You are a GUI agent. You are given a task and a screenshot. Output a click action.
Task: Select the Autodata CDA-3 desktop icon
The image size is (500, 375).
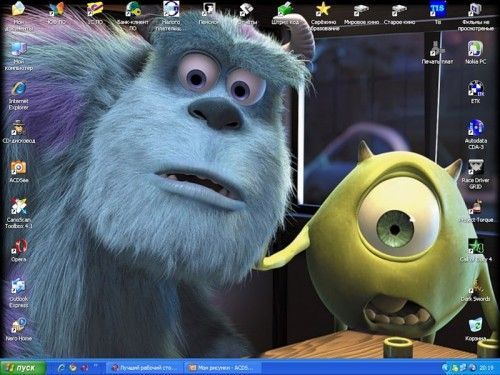pos(476,135)
